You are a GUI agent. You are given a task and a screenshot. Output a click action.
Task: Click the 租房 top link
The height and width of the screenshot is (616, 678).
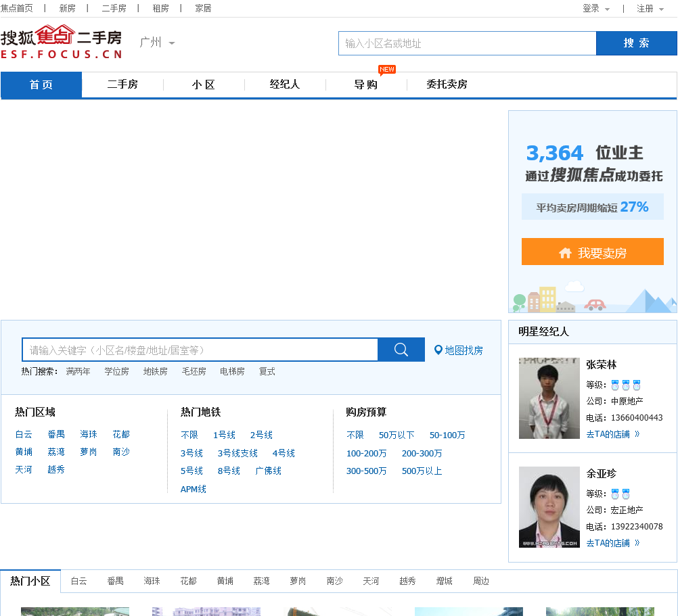160,9
